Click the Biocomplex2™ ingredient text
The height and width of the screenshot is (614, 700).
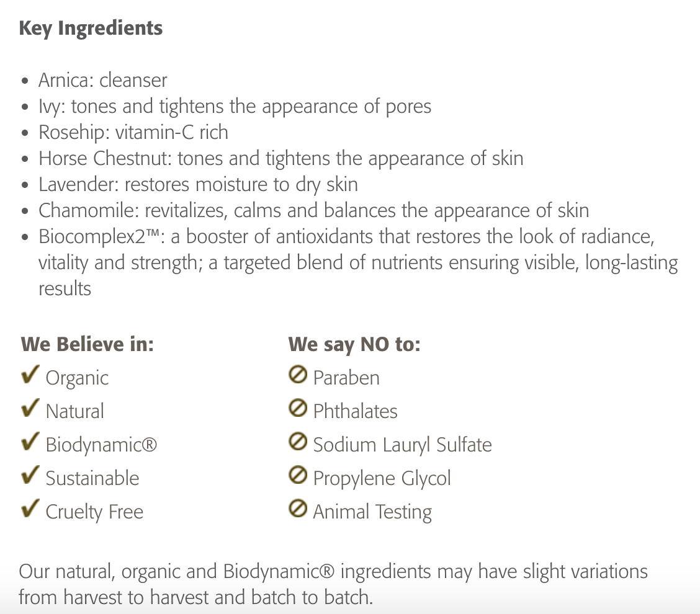[346, 237]
